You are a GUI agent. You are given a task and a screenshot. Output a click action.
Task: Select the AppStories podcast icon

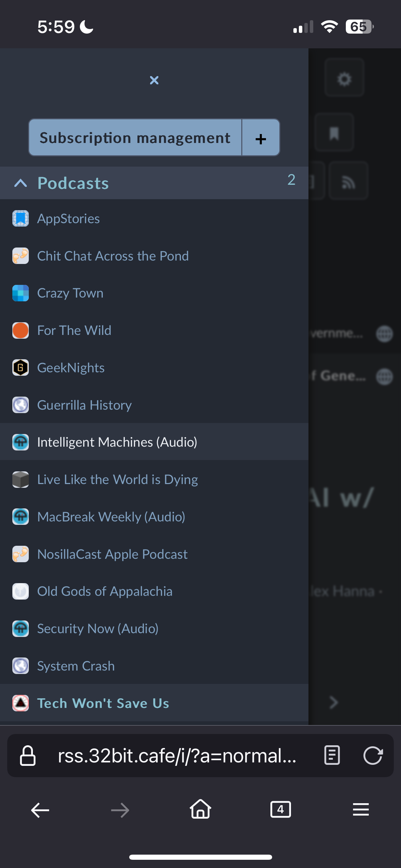click(x=21, y=218)
